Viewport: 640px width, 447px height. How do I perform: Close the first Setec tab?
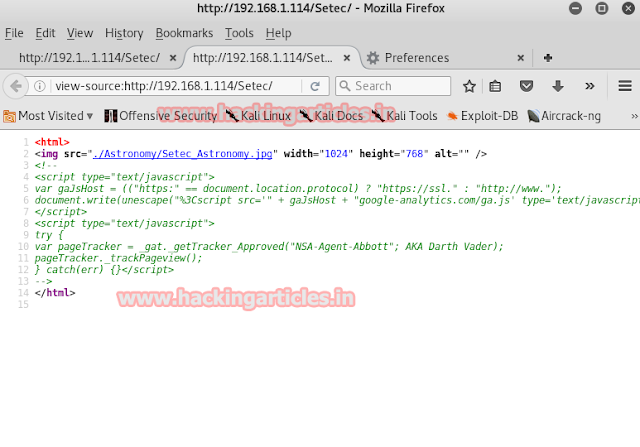[x=173, y=58]
